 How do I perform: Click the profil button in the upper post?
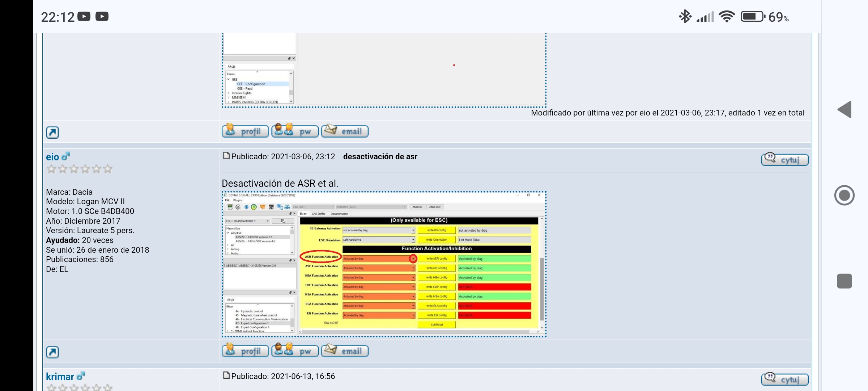point(245,131)
